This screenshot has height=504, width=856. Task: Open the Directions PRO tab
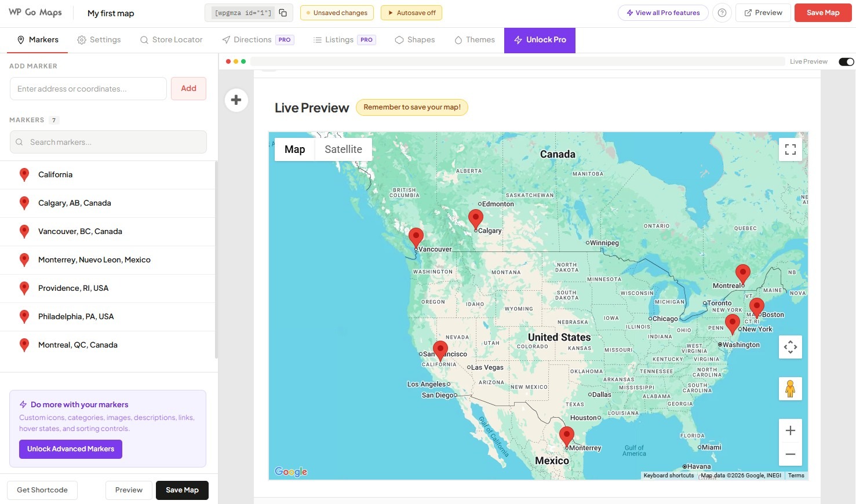(258, 40)
